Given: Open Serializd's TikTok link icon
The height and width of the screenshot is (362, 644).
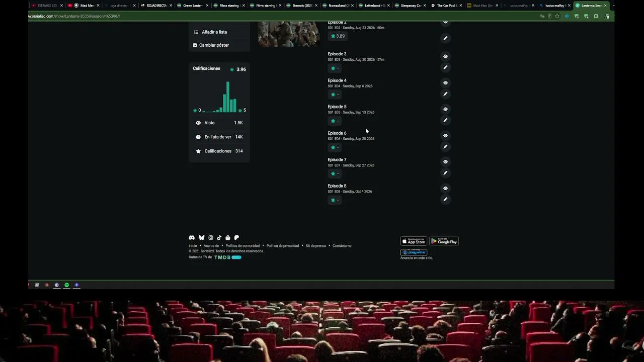Looking at the screenshot, I should pyautogui.click(x=219, y=238).
